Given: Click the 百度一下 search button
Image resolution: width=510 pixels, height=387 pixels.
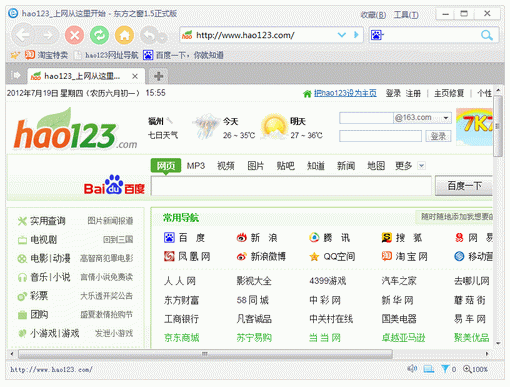Looking at the screenshot, I should pos(464,186).
